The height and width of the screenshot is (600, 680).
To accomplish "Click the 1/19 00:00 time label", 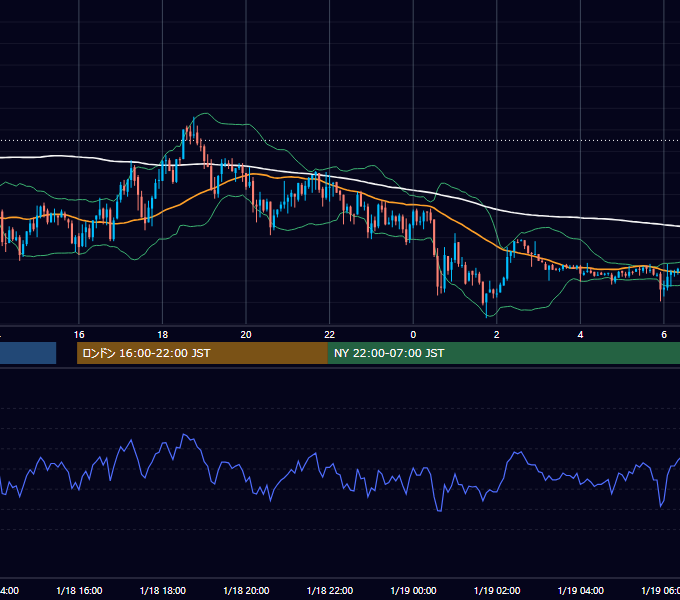I will pyautogui.click(x=413, y=590).
